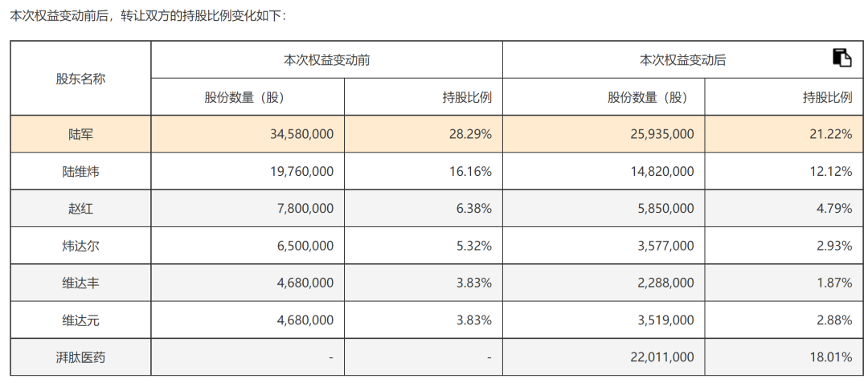Viewport: 868px width, 387px height.
Task: Click the 19,760,000 shares cell
Action: [248, 171]
